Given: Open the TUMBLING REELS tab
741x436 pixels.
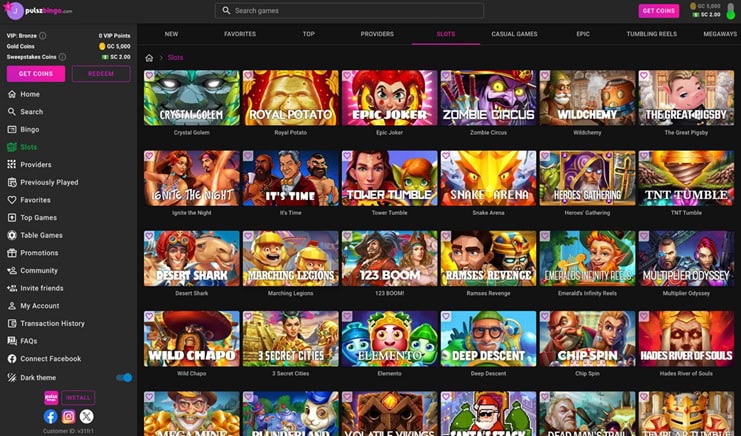Looking at the screenshot, I should click(x=652, y=34).
